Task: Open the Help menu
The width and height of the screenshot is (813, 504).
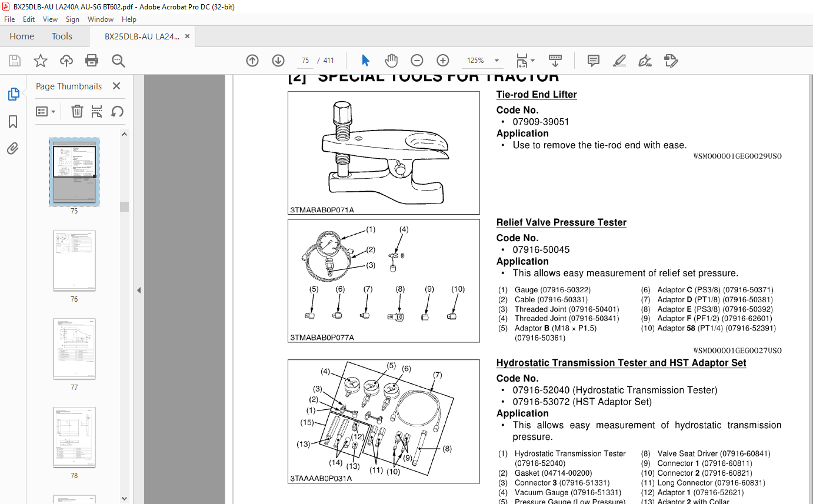Action: pos(129,19)
